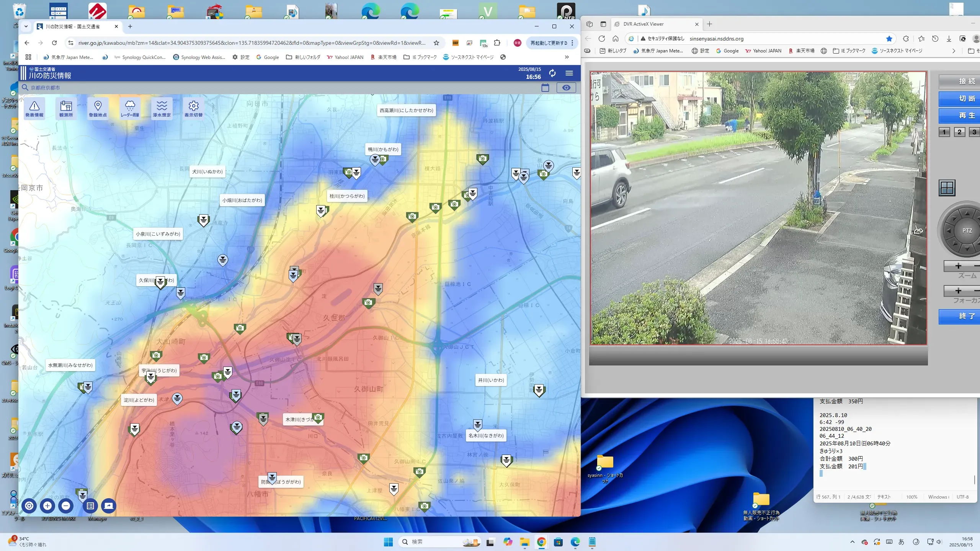Toggle the quad split view icon

tap(947, 188)
